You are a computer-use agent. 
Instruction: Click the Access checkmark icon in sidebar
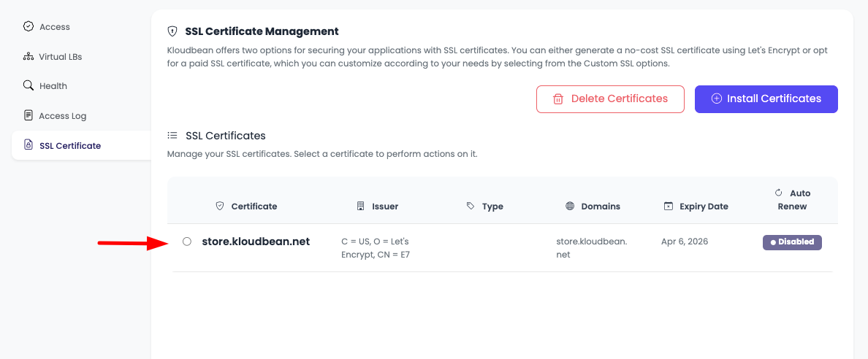click(x=28, y=26)
